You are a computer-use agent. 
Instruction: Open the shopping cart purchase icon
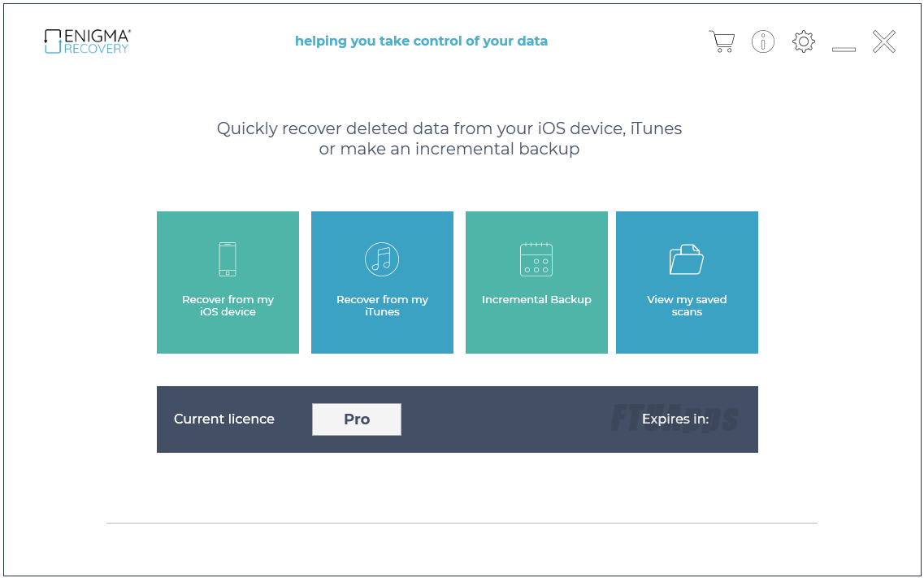pos(722,41)
